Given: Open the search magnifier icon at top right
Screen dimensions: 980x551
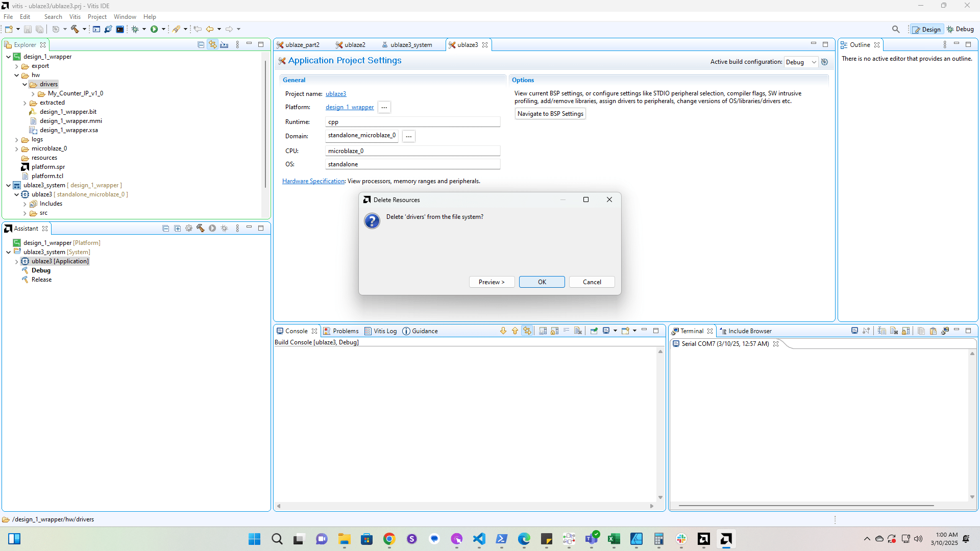Looking at the screenshot, I should (x=896, y=29).
